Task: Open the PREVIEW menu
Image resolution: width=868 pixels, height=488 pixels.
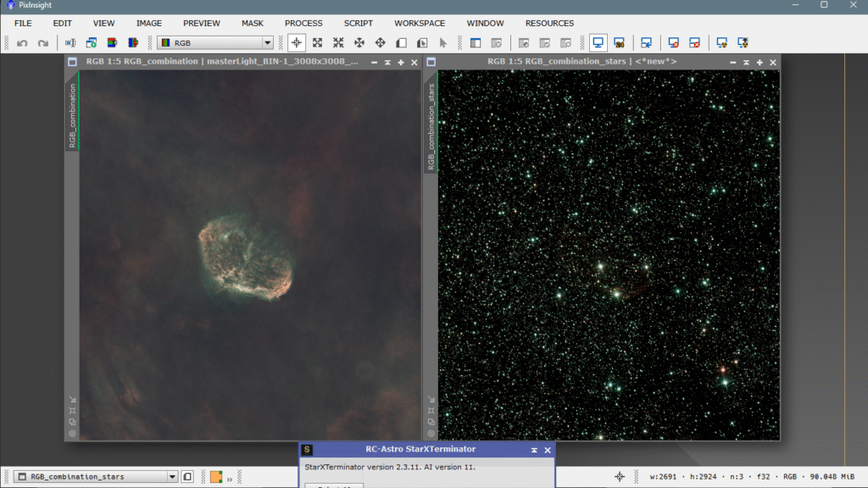Action: [202, 23]
